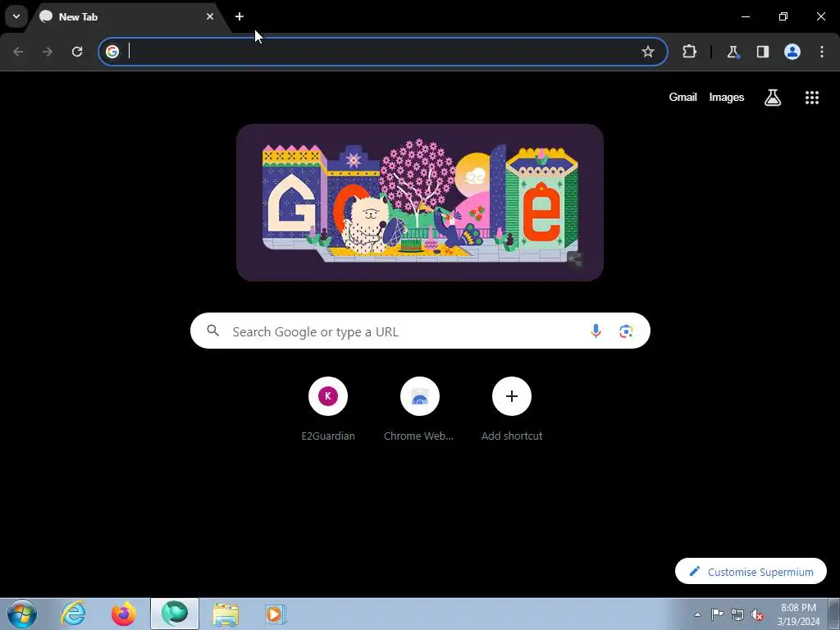
Task: Click the taskbar clock showing 8:08 PM
Action: click(x=798, y=614)
